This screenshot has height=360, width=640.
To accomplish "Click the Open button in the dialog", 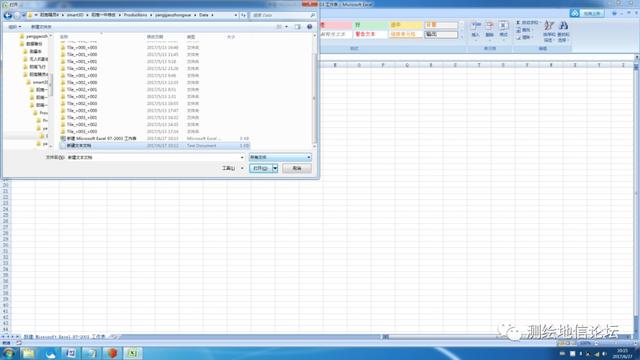I will pyautogui.click(x=261, y=168).
